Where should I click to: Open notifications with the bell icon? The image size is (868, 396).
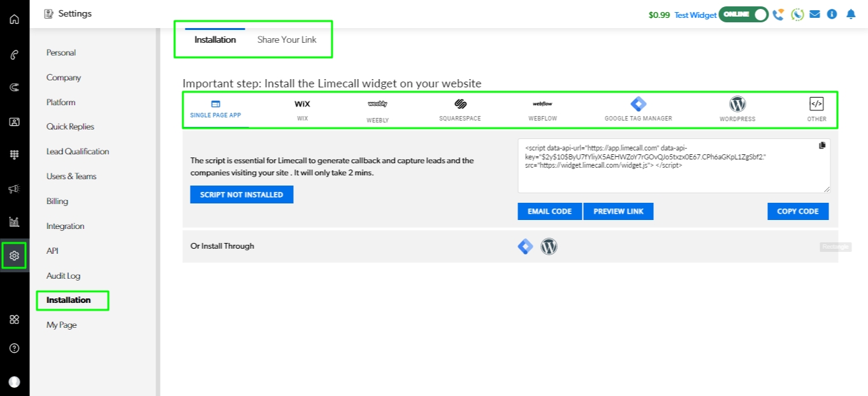pyautogui.click(x=851, y=14)
